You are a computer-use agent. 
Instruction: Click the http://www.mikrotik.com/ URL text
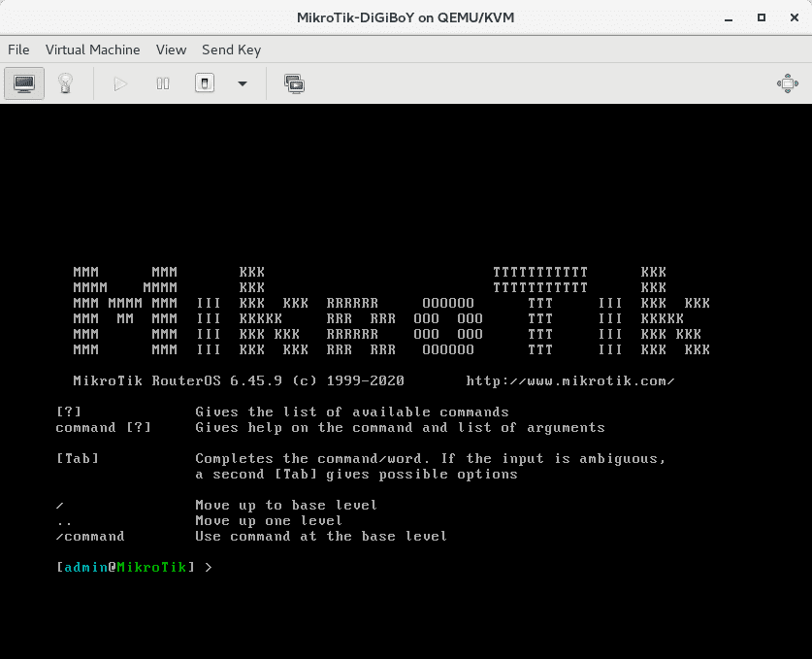pos(570,380)
